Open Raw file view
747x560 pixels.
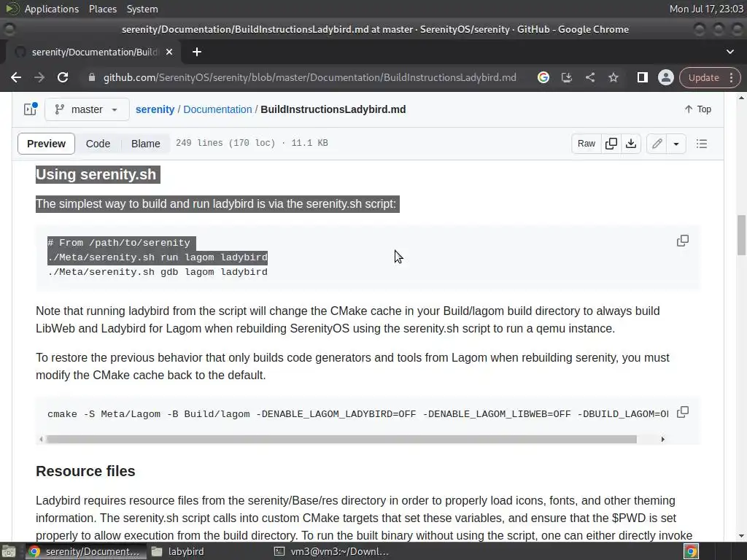pyautogui.click(x=586, y=144)
